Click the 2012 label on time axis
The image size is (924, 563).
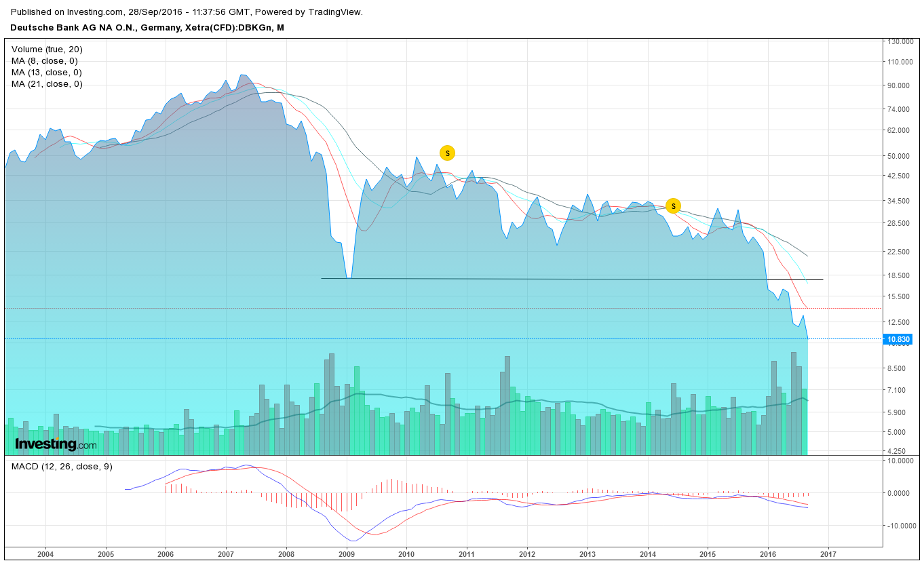point(527,555)
